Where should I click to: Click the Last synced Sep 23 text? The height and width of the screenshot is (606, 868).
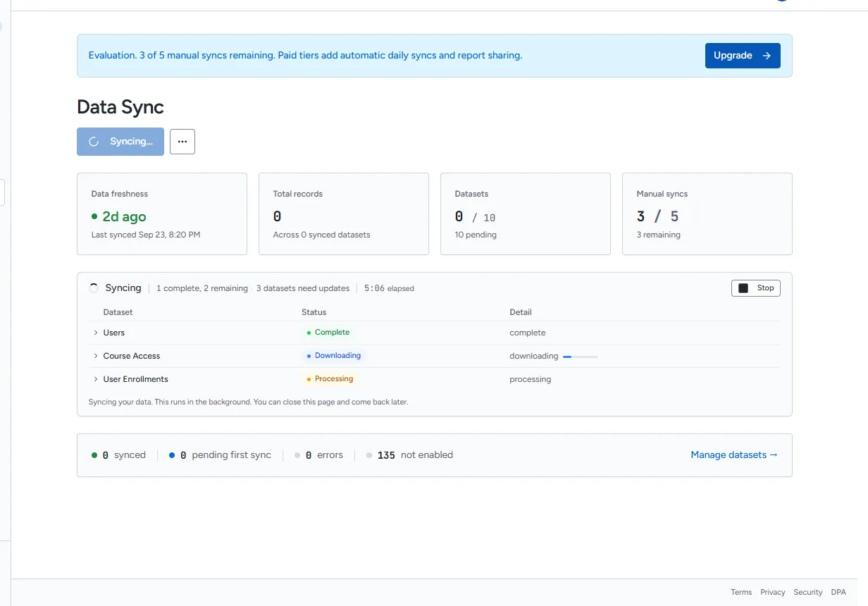(146, 235)
